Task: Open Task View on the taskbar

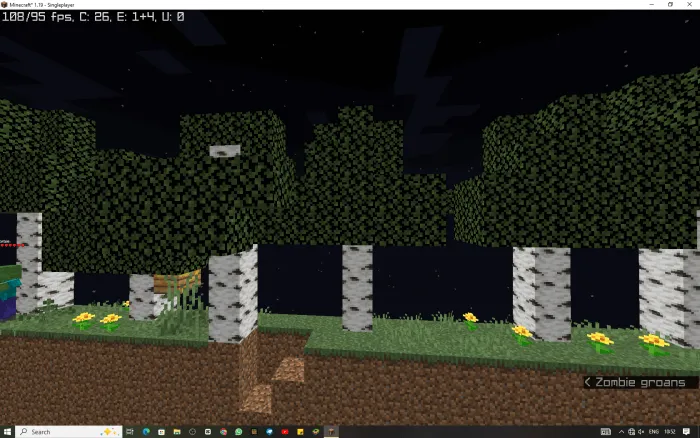Action: pos(130,432)
